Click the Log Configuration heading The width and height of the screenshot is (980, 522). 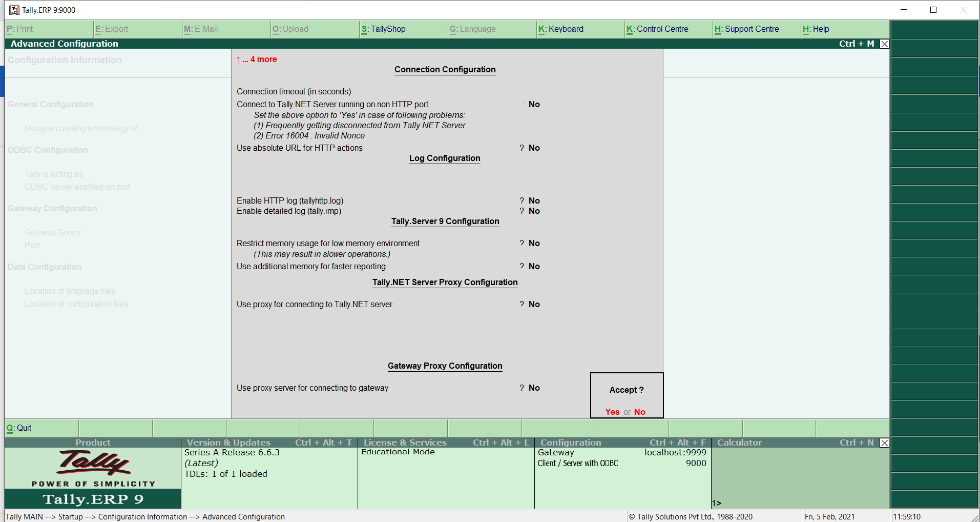point(445,158)
